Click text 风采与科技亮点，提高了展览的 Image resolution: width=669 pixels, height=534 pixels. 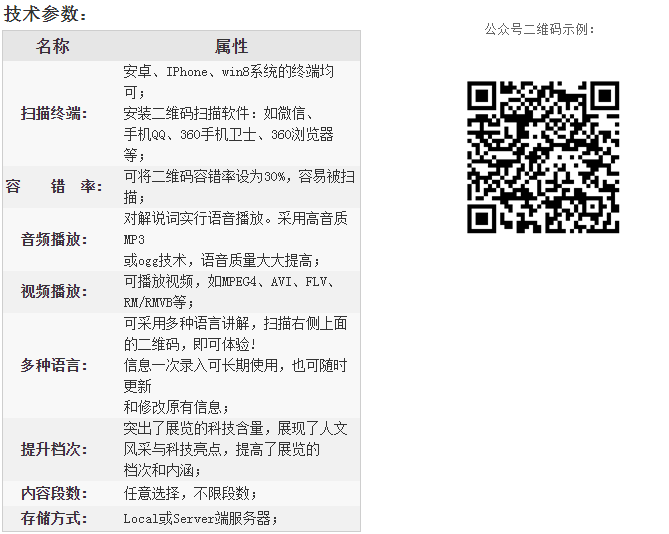[x=221, y=449]
